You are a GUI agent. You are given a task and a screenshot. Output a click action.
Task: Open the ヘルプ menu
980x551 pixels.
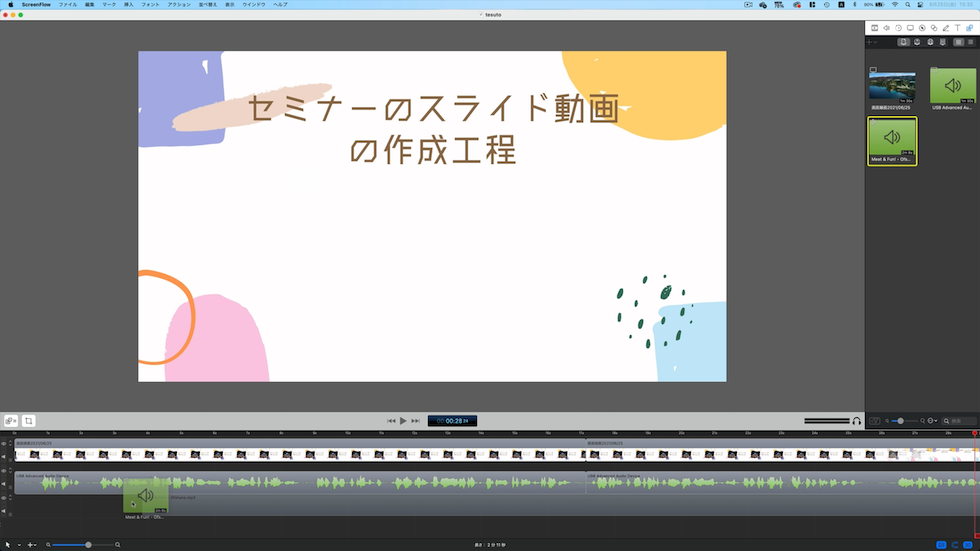tap(281, 4)
